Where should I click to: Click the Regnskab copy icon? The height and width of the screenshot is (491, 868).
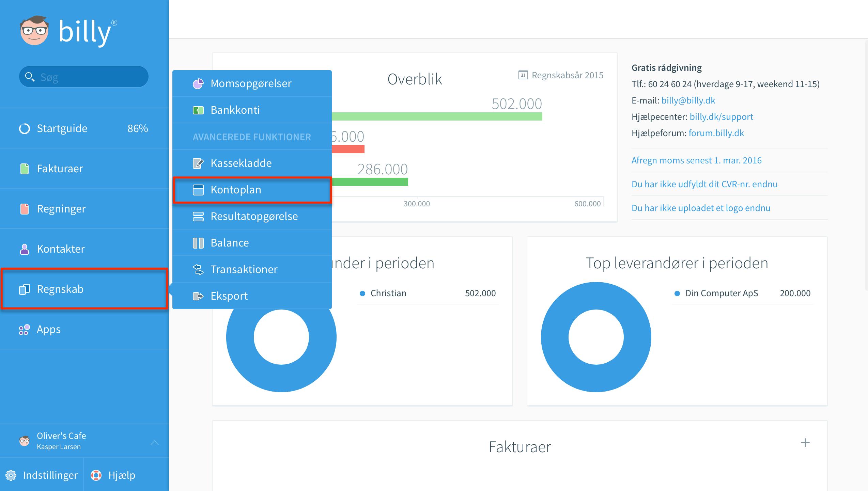pos(25,289)
